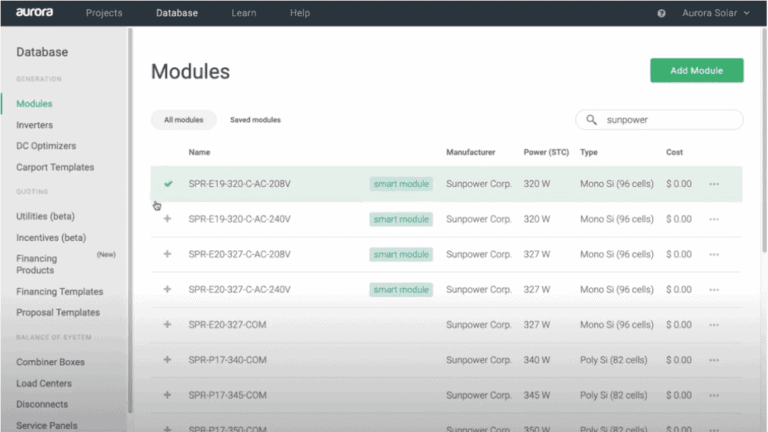Open Service Panels in the sidebar
This screenshot has width=768, height=432.
click(47, 425)
